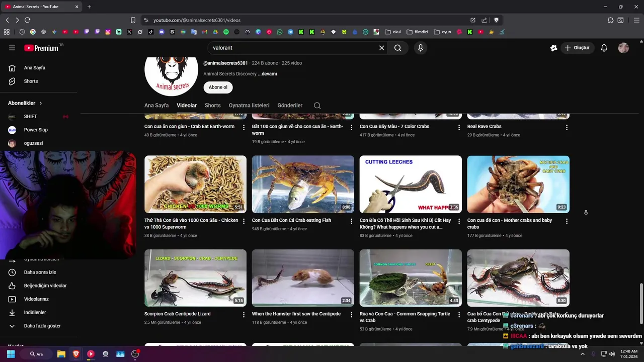The width and height of the screenshot is (644, 362).
Task: Open options for Crab Eat Earth-worm video
Action: coord(244,127)
